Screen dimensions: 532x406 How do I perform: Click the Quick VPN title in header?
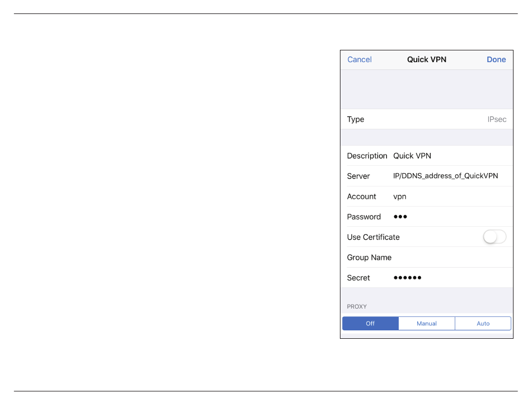pos(427,59)
